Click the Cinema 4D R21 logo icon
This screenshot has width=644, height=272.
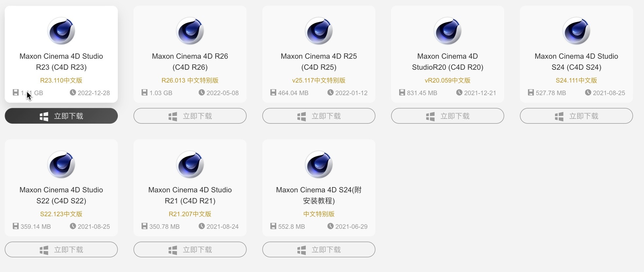190,165
